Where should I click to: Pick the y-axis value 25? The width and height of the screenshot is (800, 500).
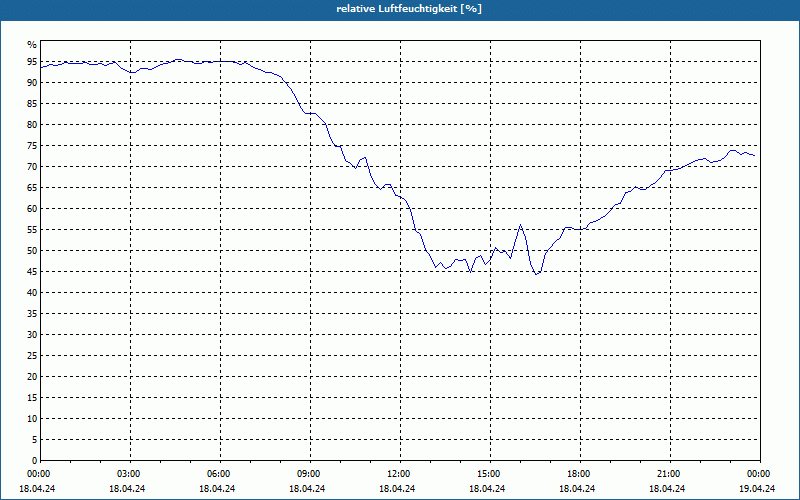click(x=32, y=356)
